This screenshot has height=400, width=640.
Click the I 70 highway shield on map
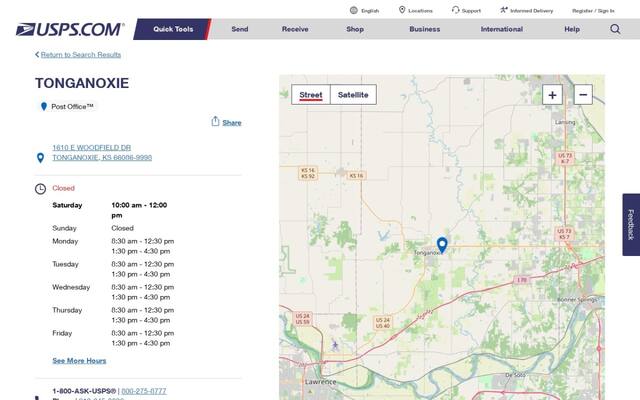coord(522,280)
